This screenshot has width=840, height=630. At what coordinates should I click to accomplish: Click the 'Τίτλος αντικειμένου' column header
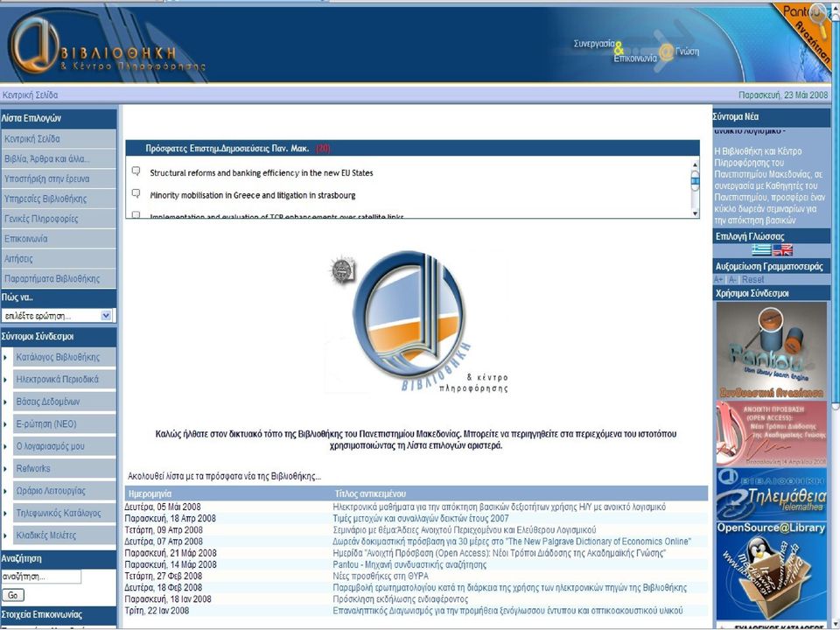tap(370, 493)
